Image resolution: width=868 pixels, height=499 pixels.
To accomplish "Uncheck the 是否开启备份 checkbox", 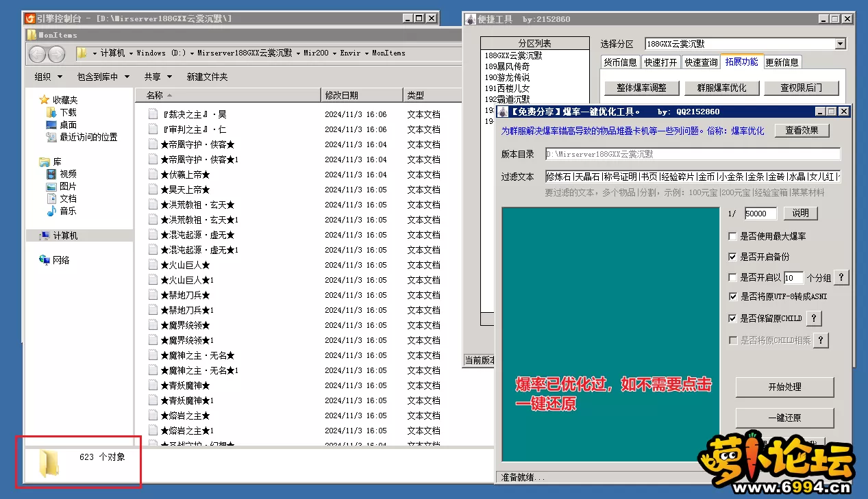I will click(x=733, y=257).
